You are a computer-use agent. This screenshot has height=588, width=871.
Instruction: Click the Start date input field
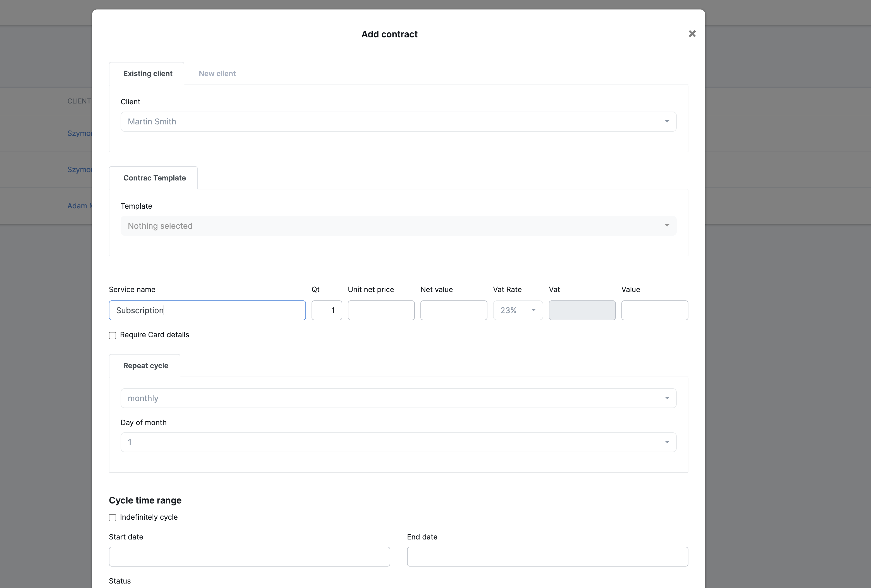(249, 556)
